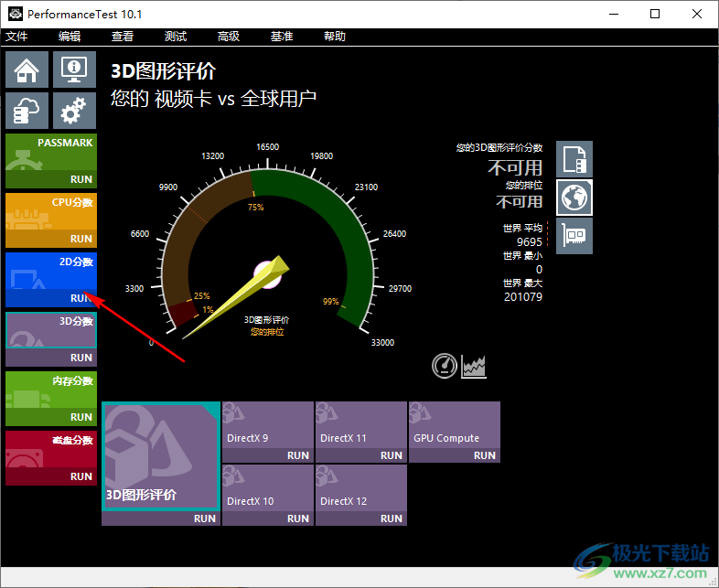719x588 pixels.
Task: Open the 测试 menu
Action: click(176, 37)
